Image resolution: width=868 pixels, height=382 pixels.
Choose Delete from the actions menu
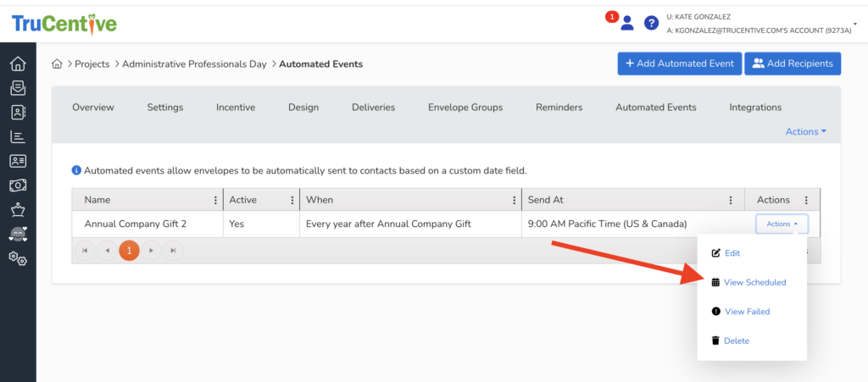tap(736, 340)
